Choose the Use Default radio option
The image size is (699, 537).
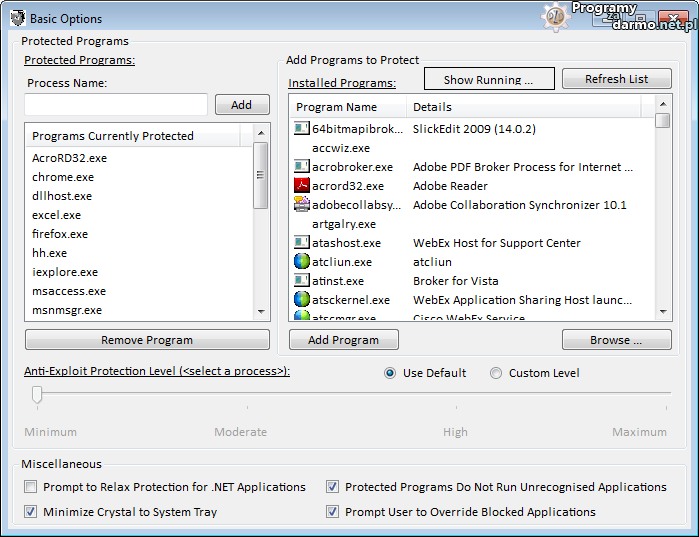click(390, 373)
